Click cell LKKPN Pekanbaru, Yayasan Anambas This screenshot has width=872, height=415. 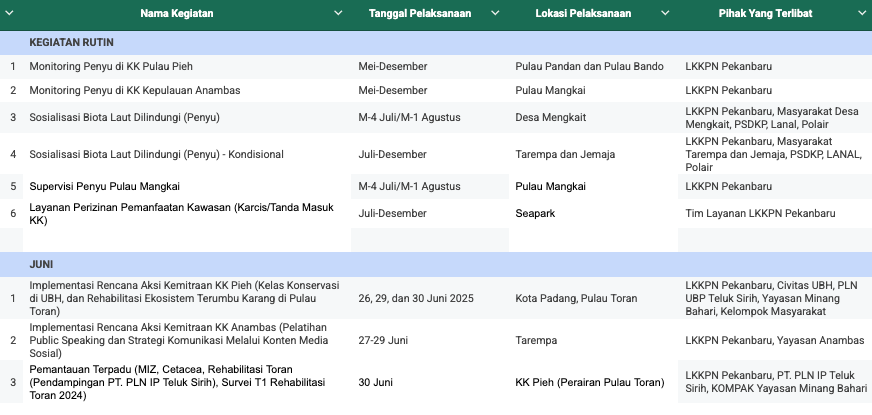click(775, 340)
